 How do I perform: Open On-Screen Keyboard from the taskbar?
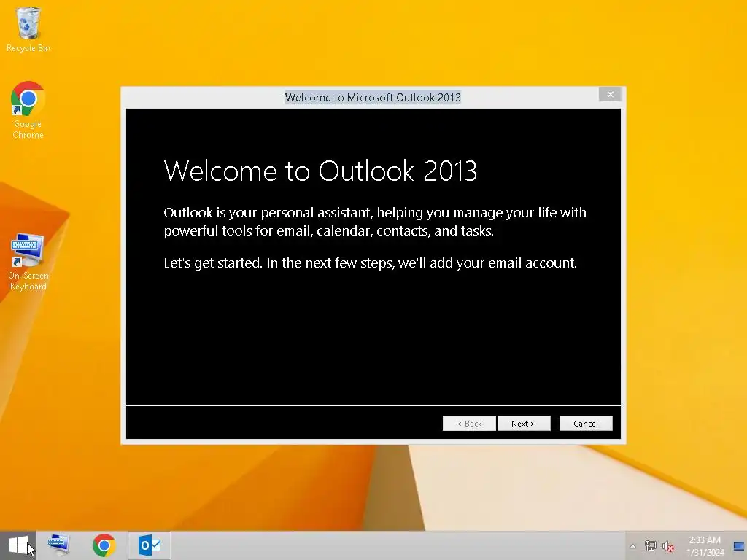tap(59, 545)
